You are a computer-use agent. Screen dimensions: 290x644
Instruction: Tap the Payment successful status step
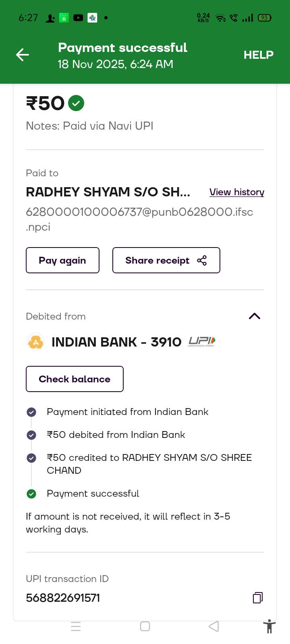[93, 493]
